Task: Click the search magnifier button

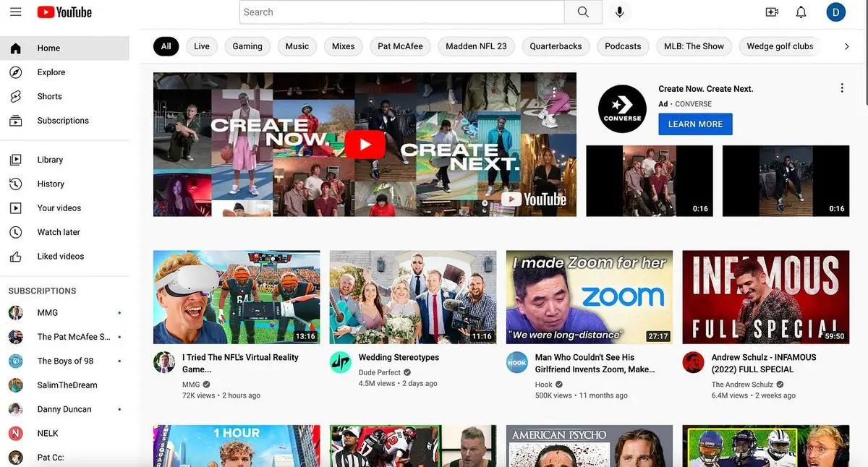Action: click(583, 12)
